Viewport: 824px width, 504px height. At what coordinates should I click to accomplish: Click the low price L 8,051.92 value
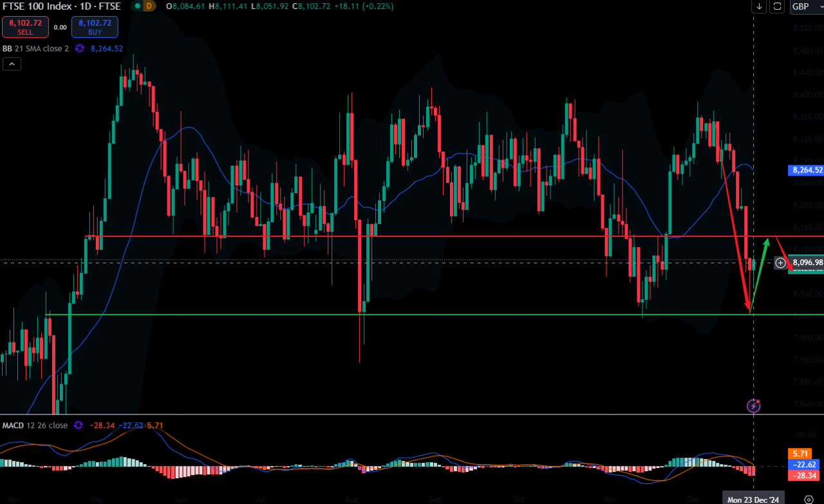270,6
